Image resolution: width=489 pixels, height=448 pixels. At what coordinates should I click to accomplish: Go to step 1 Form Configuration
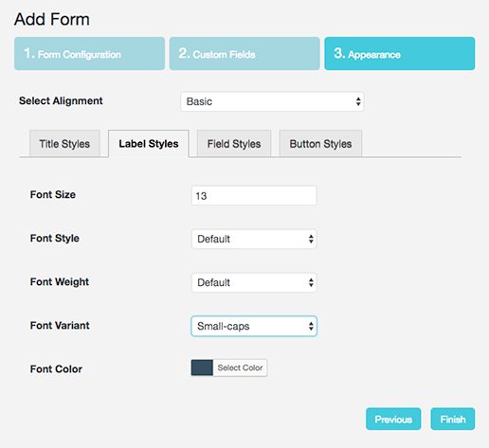click(89, 54)
